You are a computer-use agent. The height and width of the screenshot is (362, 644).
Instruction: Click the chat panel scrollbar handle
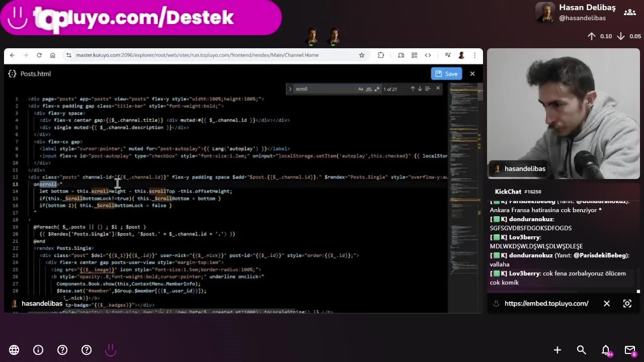click(x=638, y=291)
